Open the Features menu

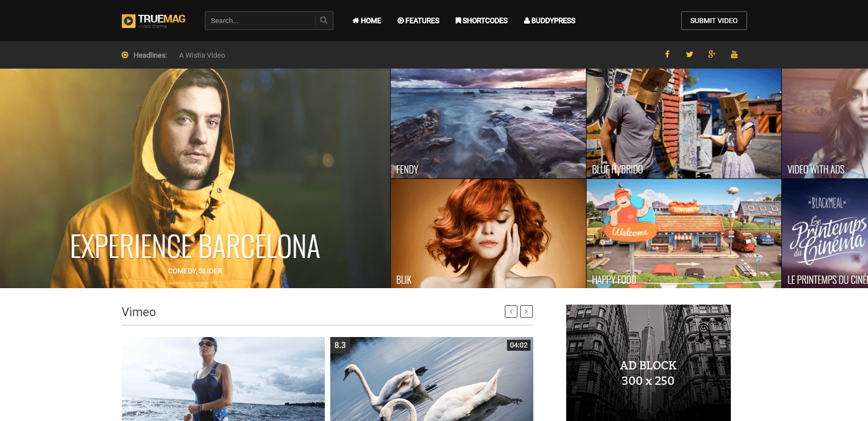click(418, 20)
